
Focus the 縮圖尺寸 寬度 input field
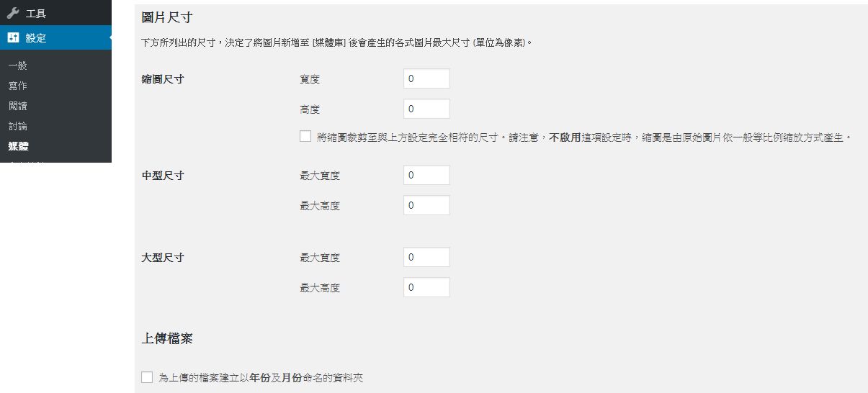[426, 78]
